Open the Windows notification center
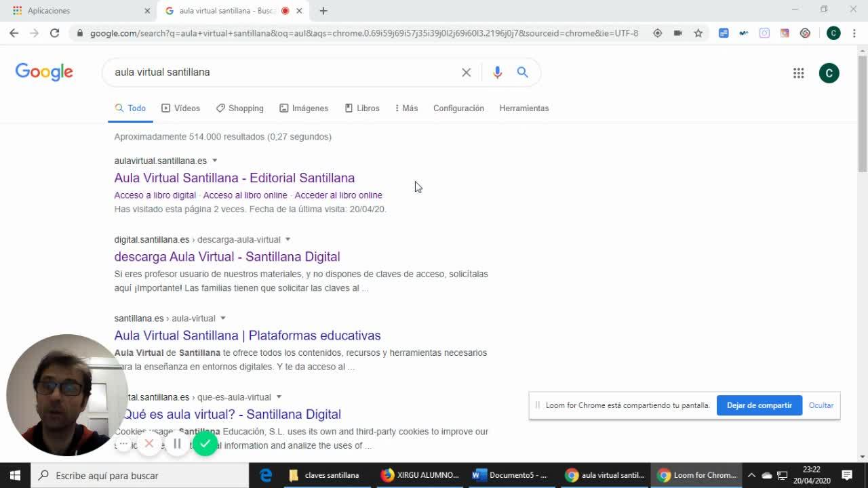The image size is (868, 488). pyautogui.click(x=847, y=475)
